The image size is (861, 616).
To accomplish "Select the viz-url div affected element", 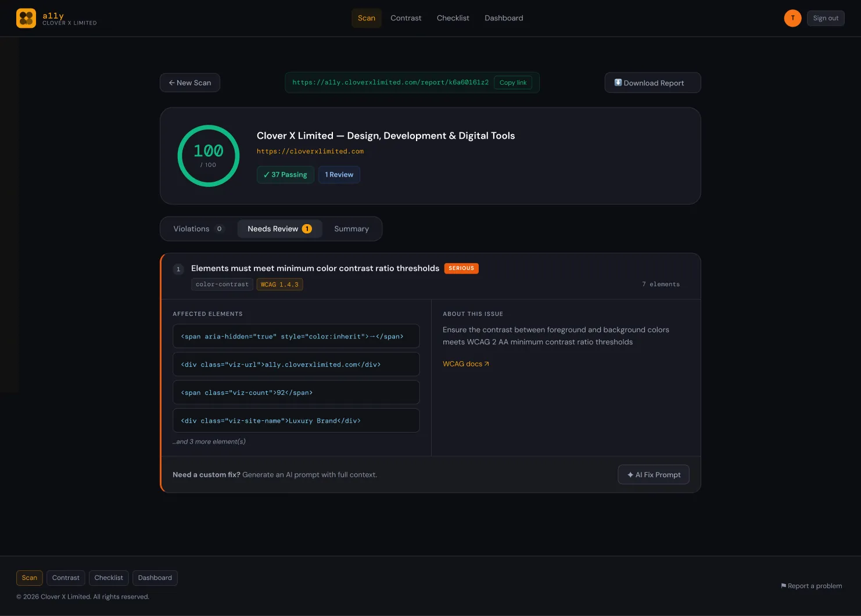I will pyautogui.click(x=296, y=365).
